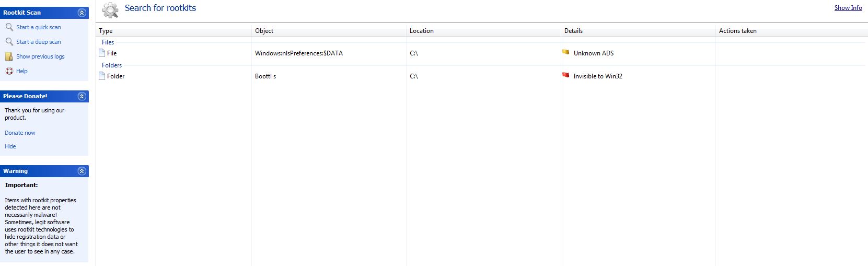Screen dimensions: 868x266
Task: Click the yellow flag icon for Unknown ADS
Action: coord(565,52)
